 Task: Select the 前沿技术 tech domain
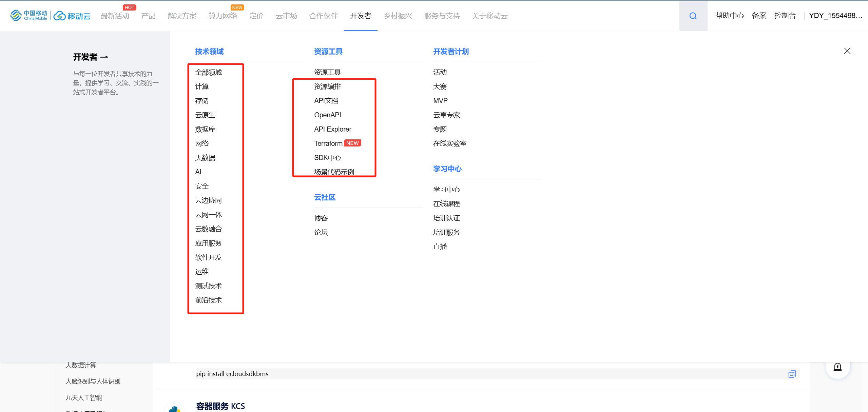tap(208, 300)
